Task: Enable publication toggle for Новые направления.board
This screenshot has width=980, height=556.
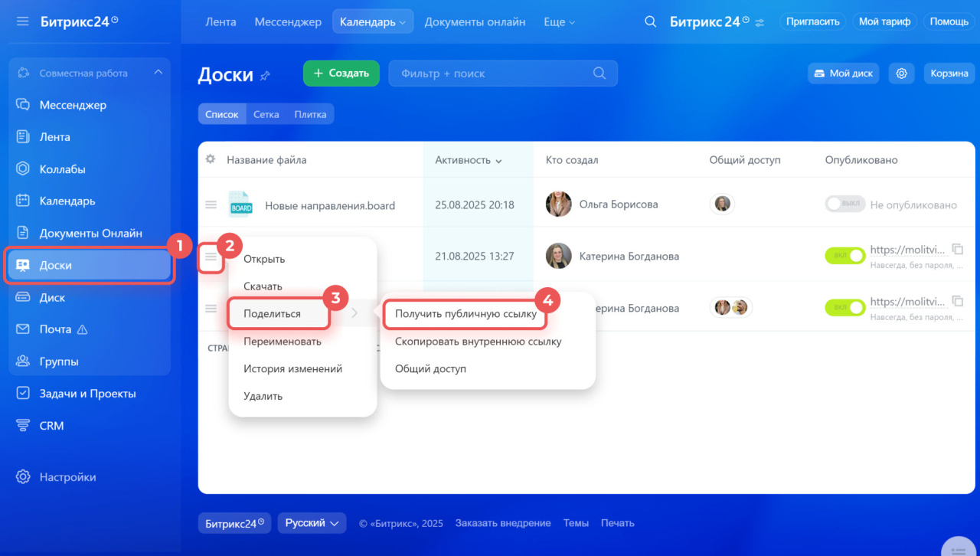Action: click(x=844, y=204)
